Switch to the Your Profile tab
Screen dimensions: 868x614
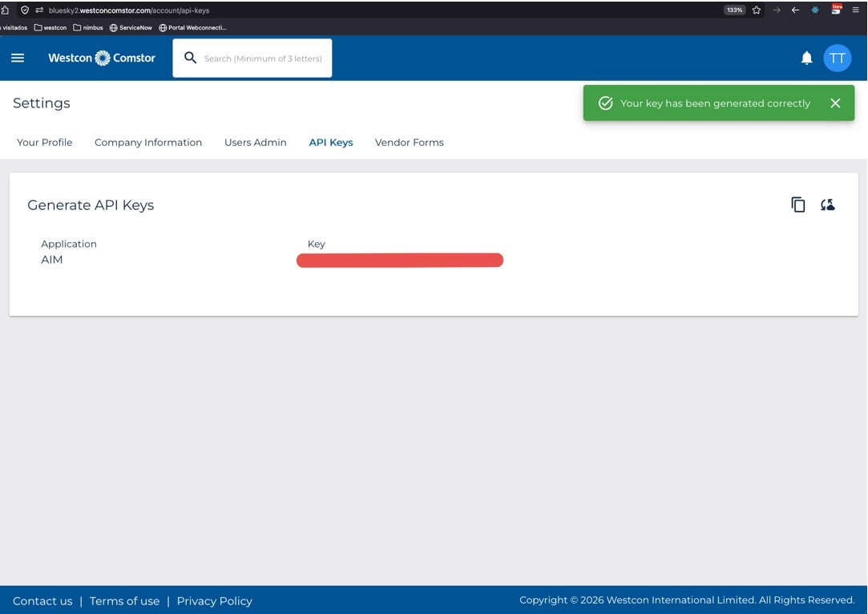tap(44, 143)
